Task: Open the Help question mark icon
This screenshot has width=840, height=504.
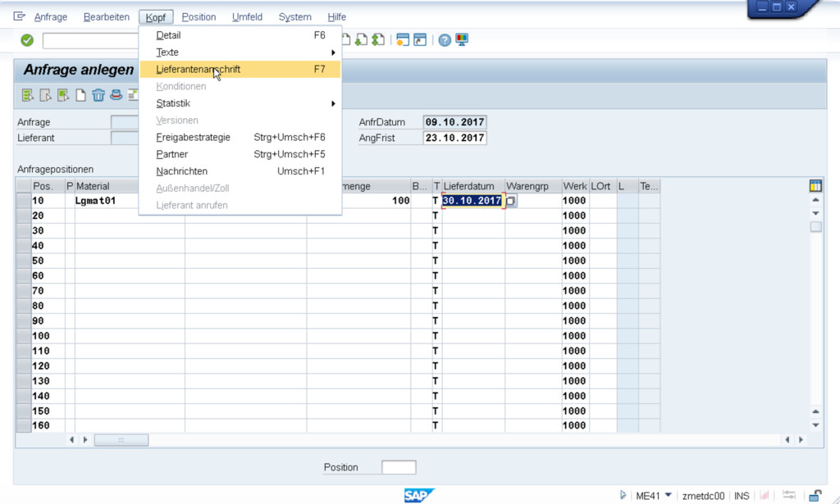Action: pos(445,40)
